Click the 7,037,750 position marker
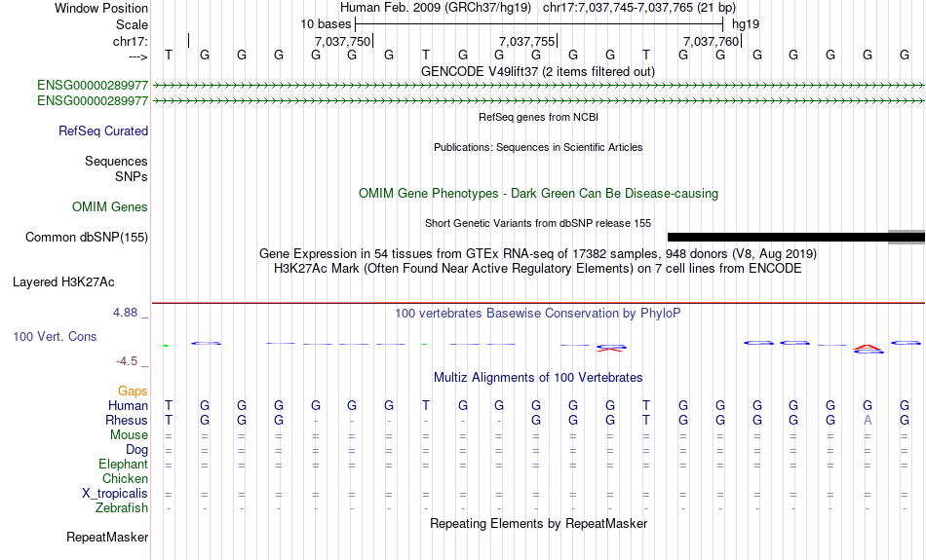 [x=342, y=41]
